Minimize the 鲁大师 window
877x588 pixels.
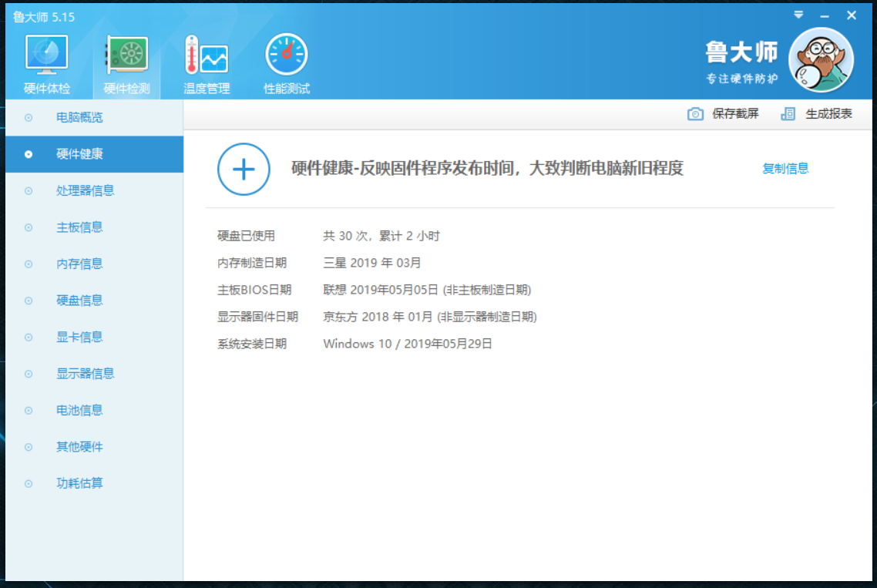pyautogui.click(x=825, y=16)
